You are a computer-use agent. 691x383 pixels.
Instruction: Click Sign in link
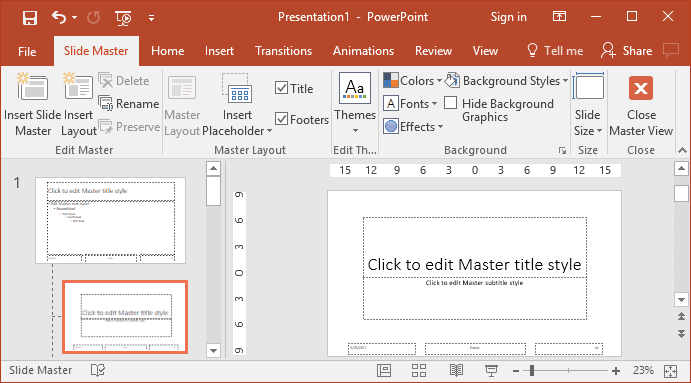[x=509, y=17]
